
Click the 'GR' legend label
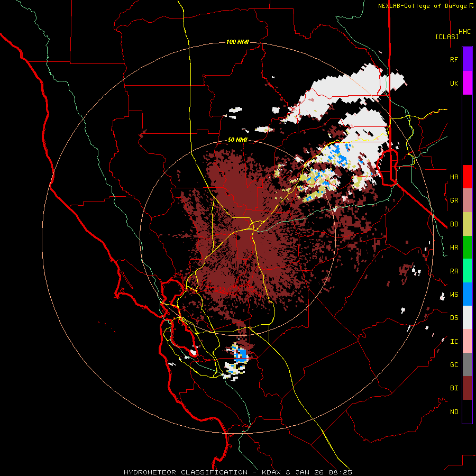[454, 200]
